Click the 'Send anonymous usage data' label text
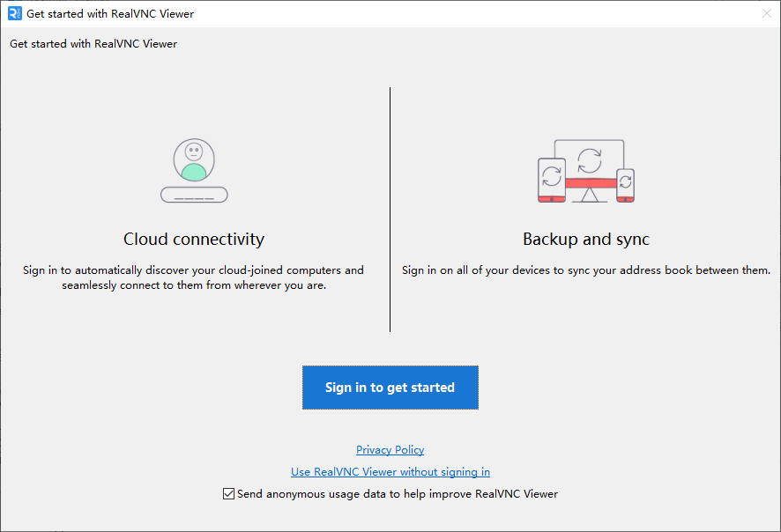Viewport: 781px width, 532px height. pos(397,493)
